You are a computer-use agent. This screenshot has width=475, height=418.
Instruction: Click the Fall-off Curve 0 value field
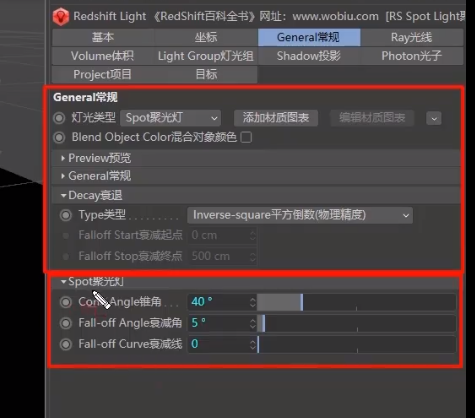[219, 344]
